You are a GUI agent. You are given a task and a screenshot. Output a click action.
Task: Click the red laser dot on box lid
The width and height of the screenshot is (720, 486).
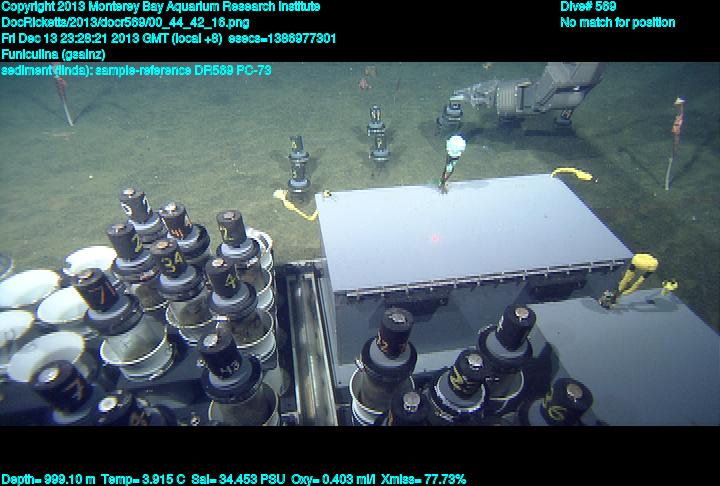coord(435,238)
